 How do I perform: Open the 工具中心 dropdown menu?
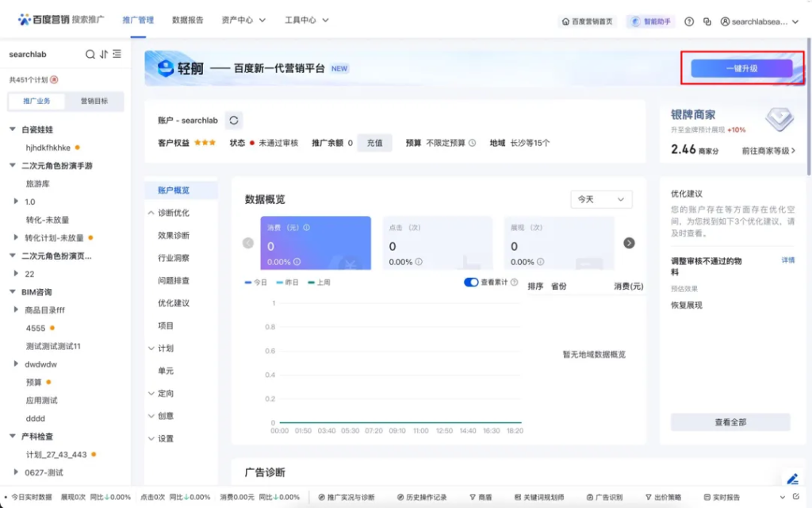(x=307, y=20)
